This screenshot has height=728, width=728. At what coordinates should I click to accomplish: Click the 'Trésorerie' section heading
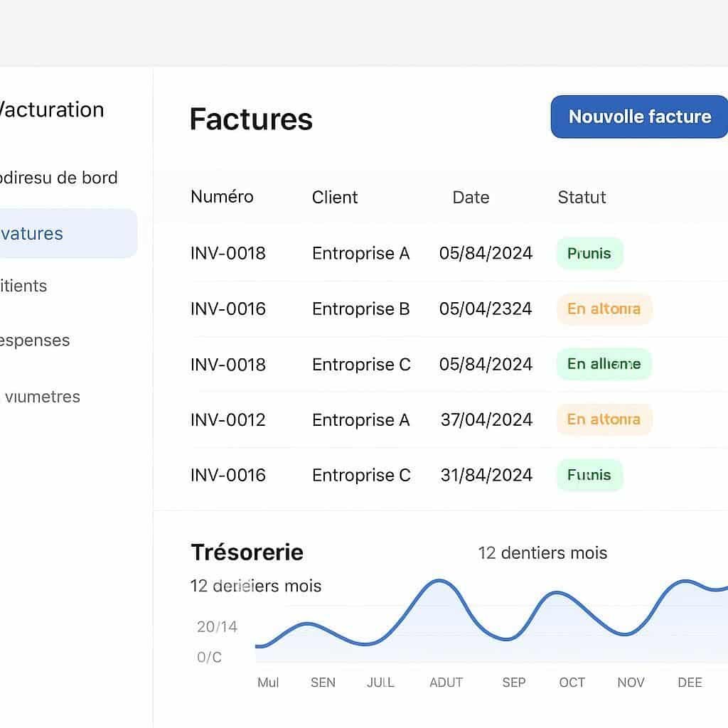click(x=247, y=552)
